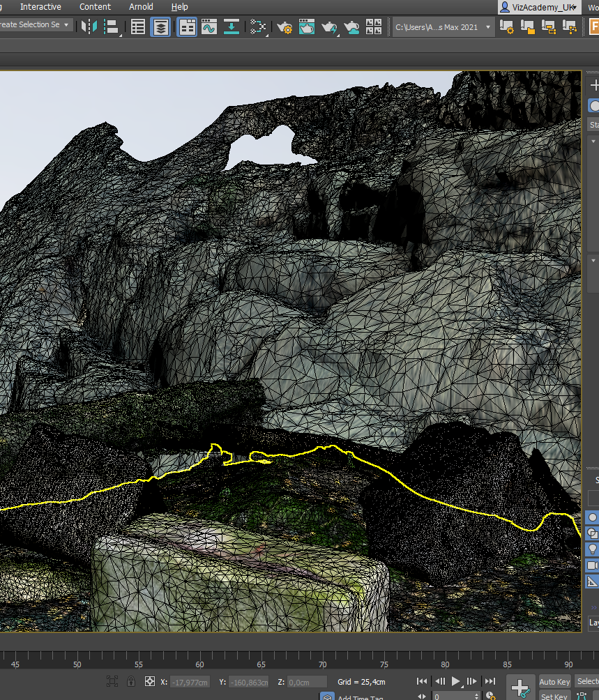The height and width of the screenshot is (700, 599).
Task: Open the Render Setup dialog
Action: [x=285, y=28]
